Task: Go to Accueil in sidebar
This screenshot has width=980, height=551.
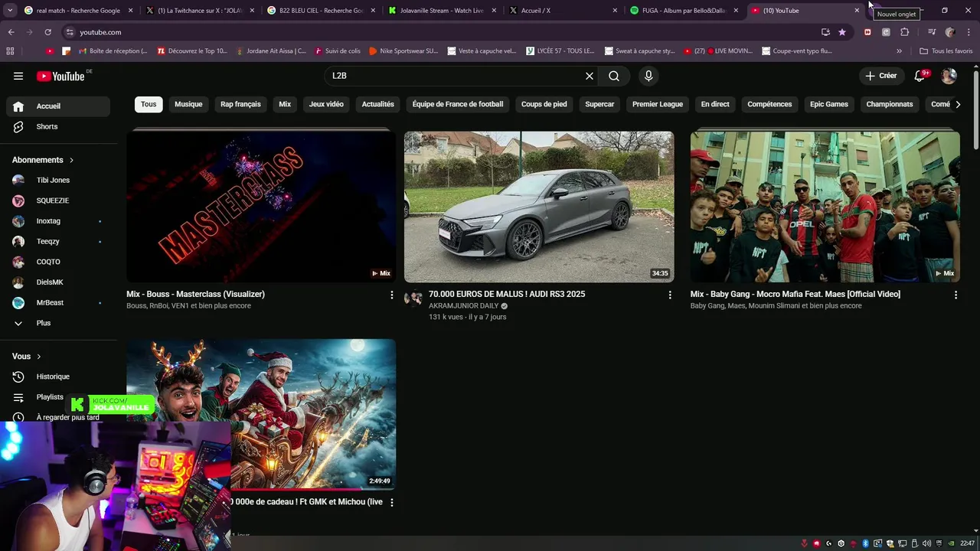Action: click(x=58, y=106)
